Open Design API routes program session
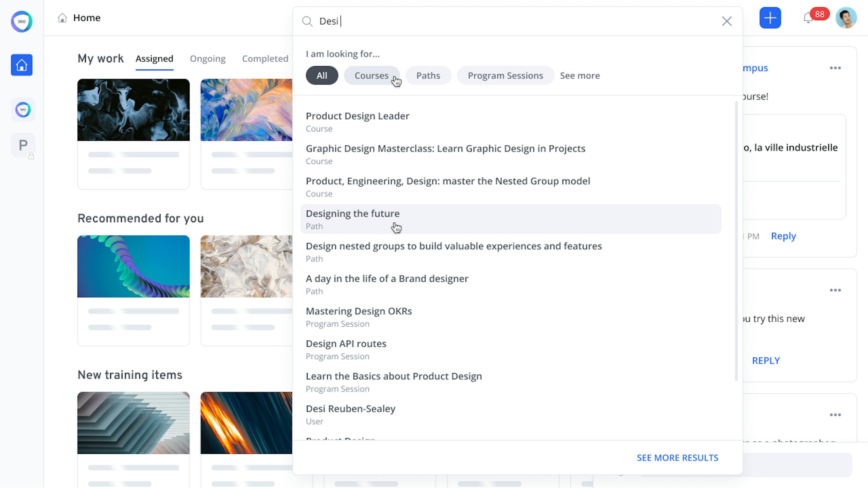The height and width of the screenshot is (488, 868). 511,349
